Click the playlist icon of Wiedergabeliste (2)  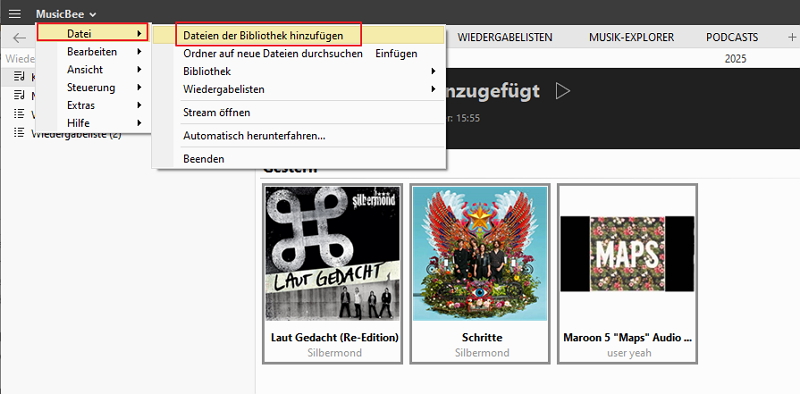pyautogui.click(x=19, y=133)
